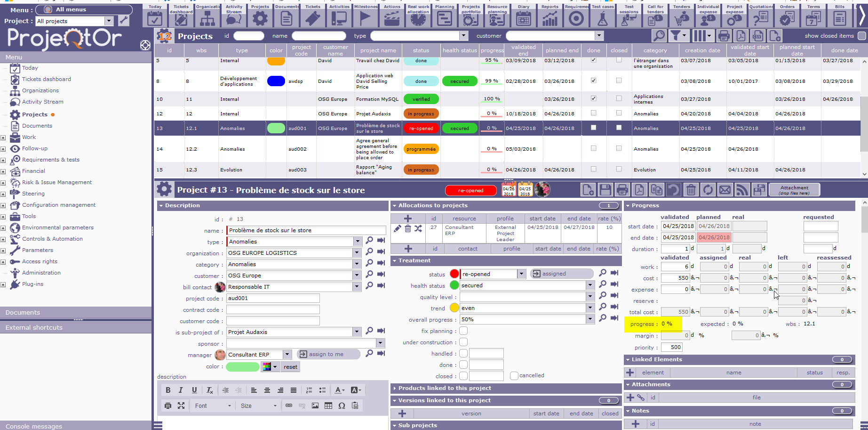Click the RSS subscribe icon

742,190
